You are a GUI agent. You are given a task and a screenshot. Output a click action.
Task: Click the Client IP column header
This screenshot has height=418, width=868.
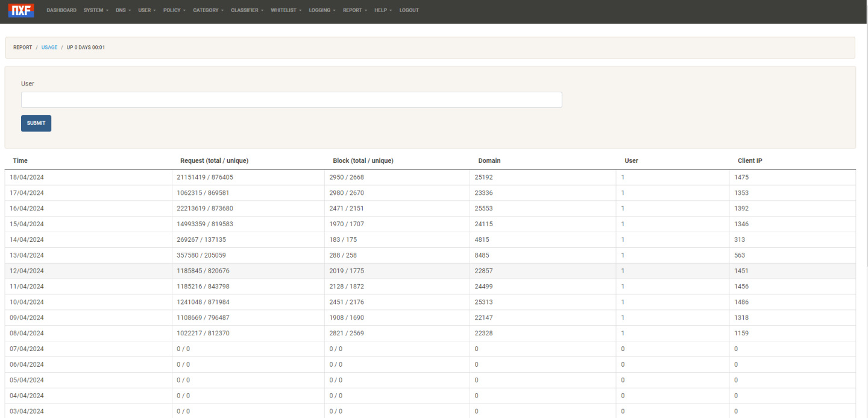pyautogui.click(x=750, y=161)
